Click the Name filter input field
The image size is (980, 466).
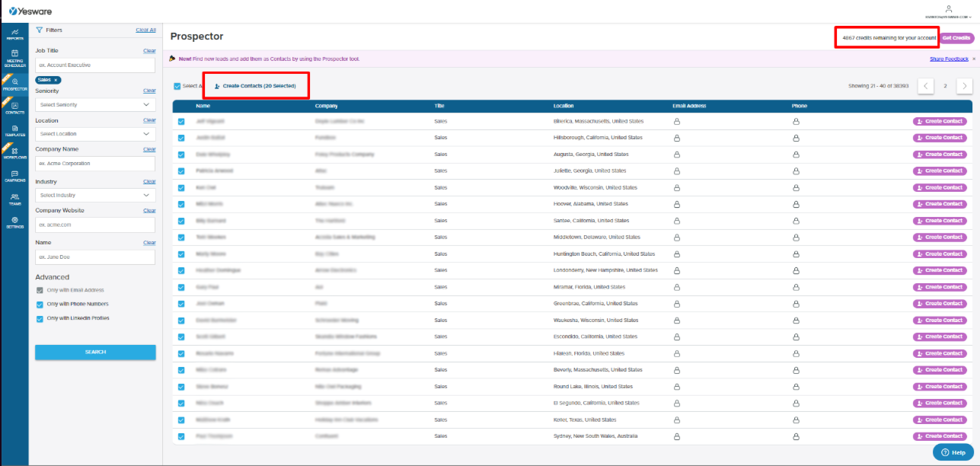pyautogui.click(x=95, y=257)
